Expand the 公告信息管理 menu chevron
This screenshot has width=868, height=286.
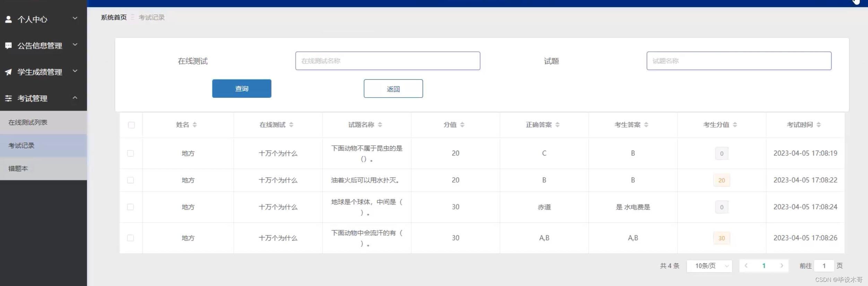pos(75,45)
